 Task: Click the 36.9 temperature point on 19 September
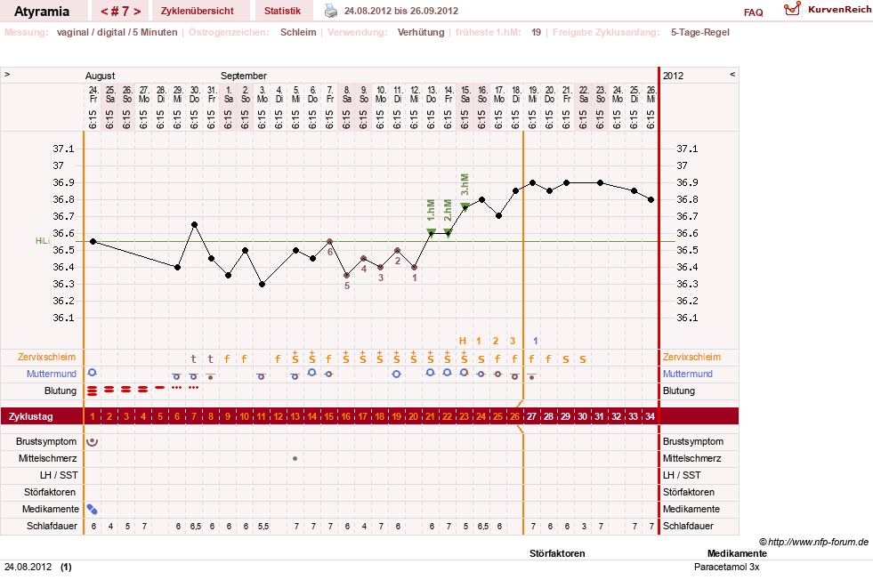click(x=533, y=182)
